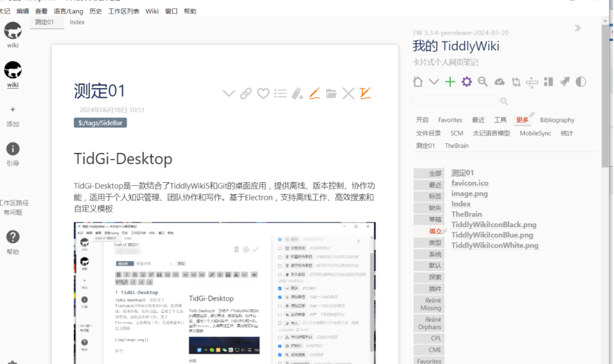
Task: Open advanced search magnifier in page toolbar
Action: coord(483,82)
